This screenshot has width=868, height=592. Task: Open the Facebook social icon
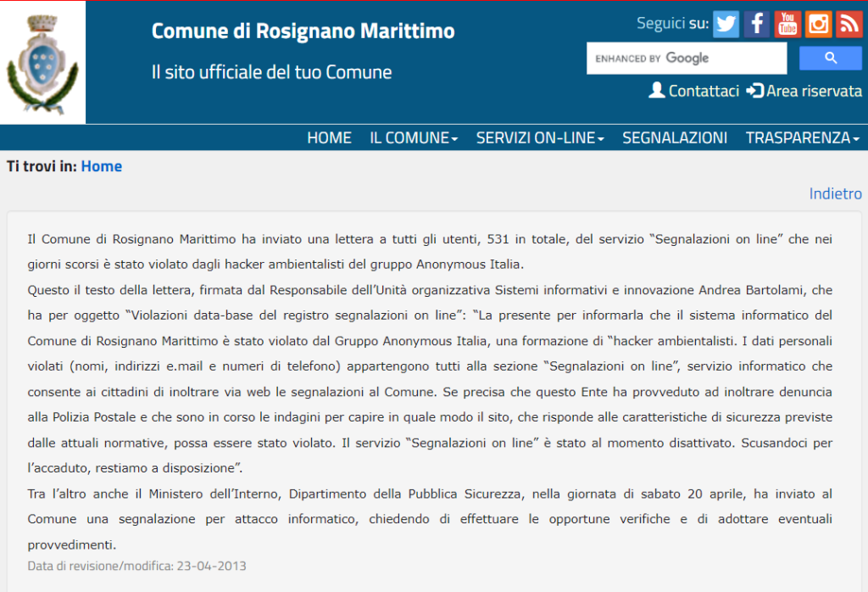756,24
